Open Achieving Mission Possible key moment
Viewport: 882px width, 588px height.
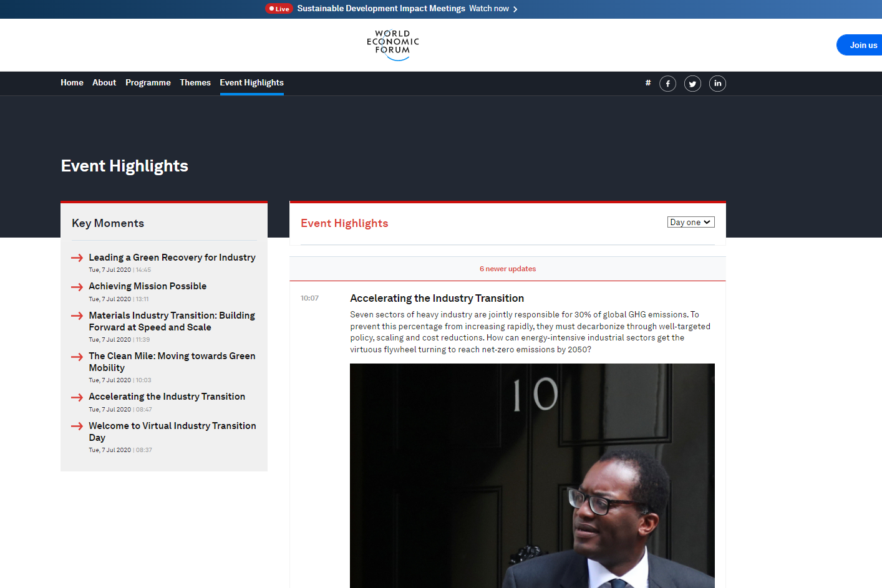[x=147, y=286]
